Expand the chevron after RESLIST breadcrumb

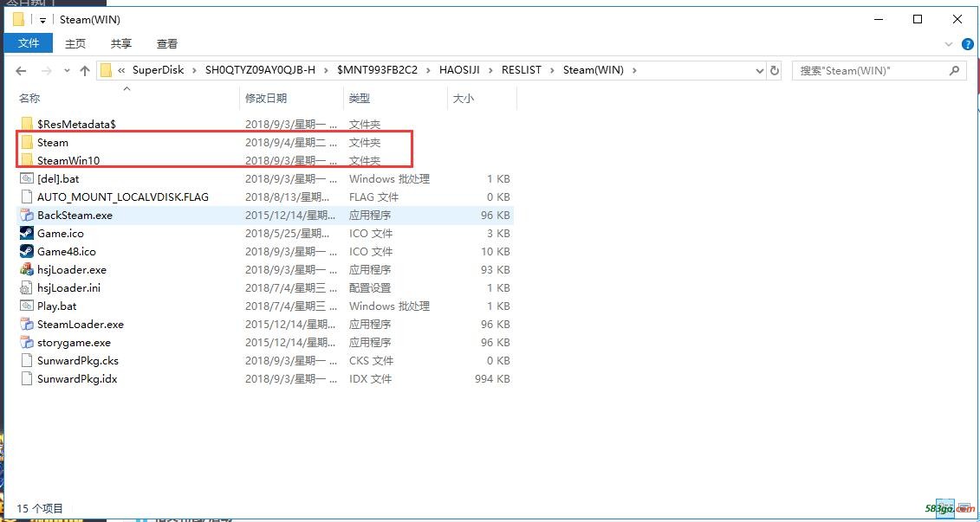point(553,70)
